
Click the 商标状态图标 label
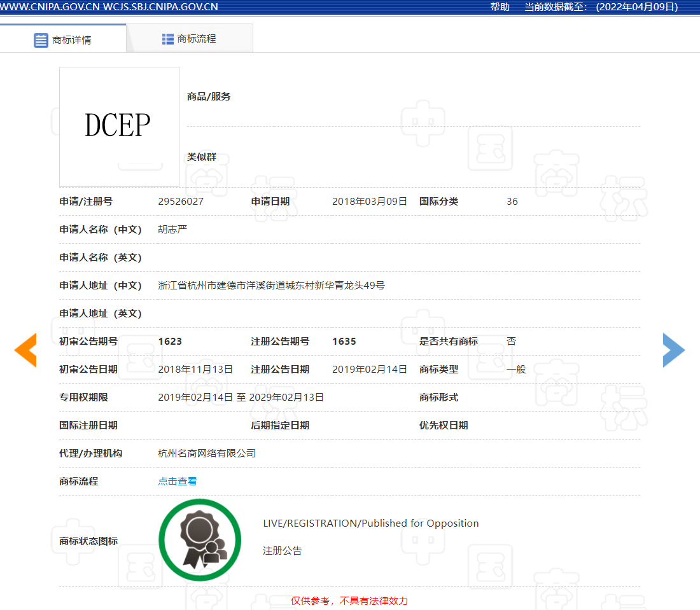pos(88,541)
